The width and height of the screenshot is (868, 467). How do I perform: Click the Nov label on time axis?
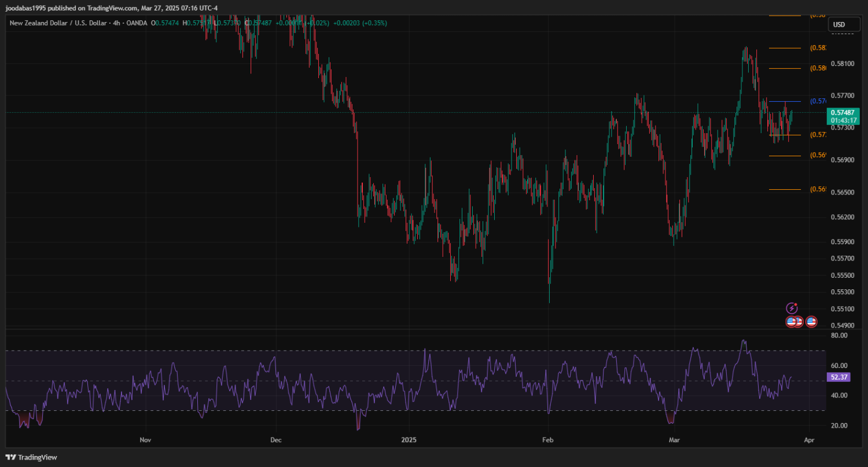point(145,440)
